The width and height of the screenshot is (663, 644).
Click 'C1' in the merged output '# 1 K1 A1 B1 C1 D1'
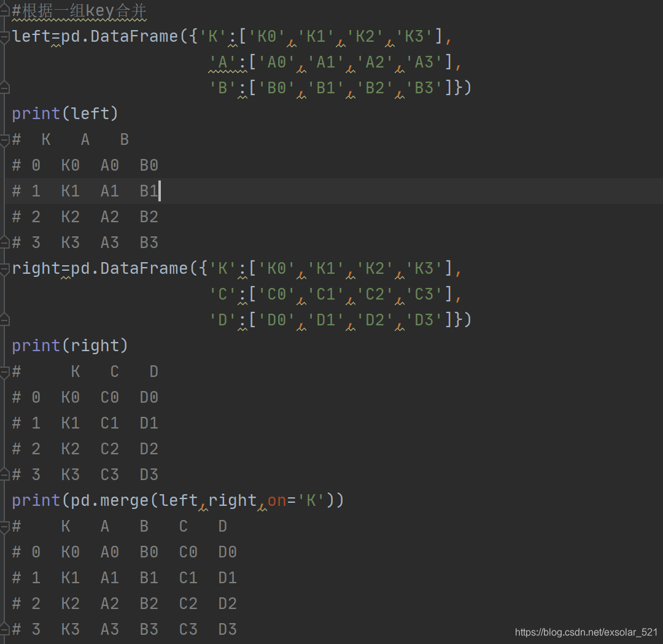pos(188,578)
